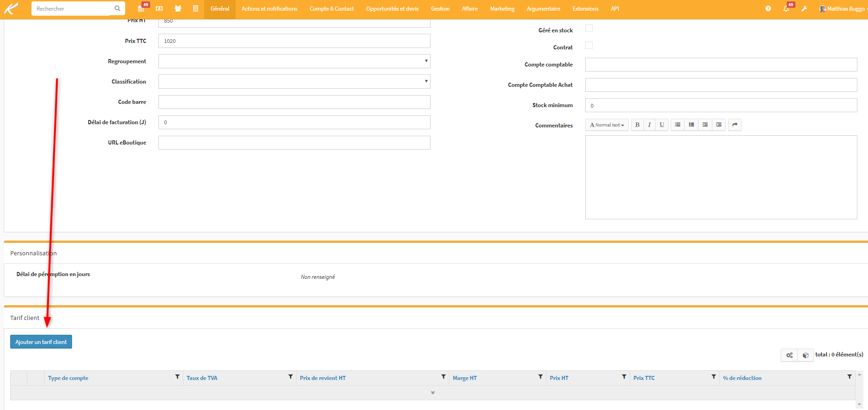Click the share arrow in comments toolbar

735,125
